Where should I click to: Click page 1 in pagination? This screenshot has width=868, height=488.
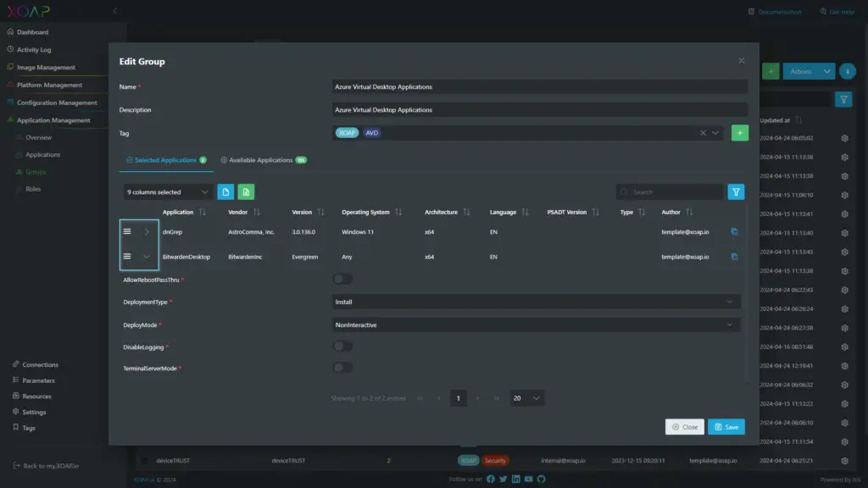point(458,398)
